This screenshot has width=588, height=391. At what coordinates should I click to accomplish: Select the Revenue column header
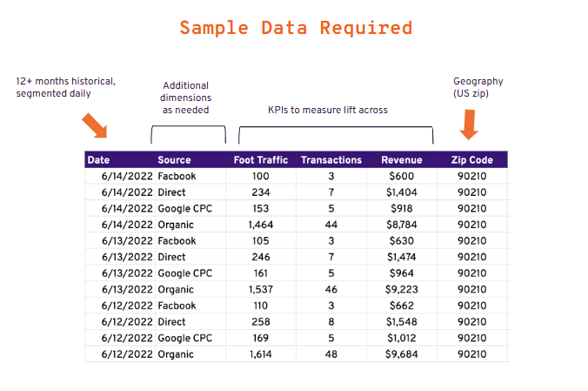click(x=401, y=160)
